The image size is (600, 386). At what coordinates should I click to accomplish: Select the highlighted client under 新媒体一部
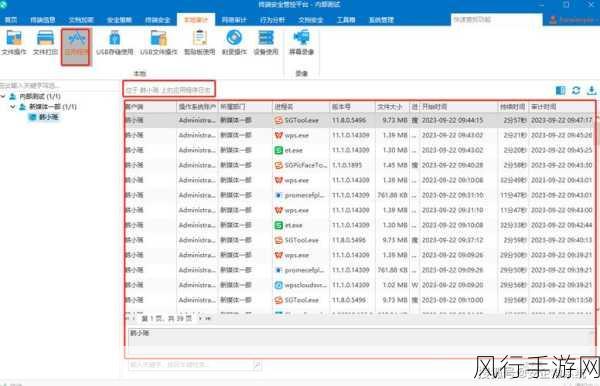coord(44,117)
